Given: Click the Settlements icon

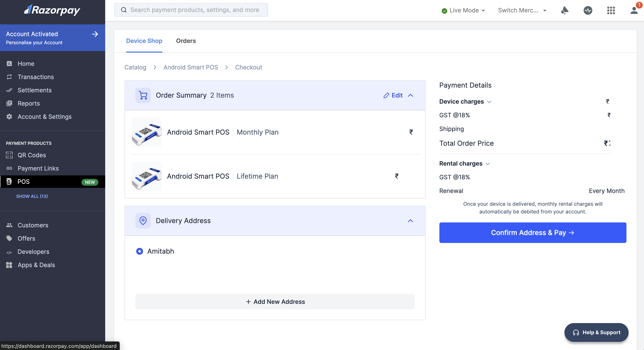Looking at the screenshot, I should click(9, 90).
